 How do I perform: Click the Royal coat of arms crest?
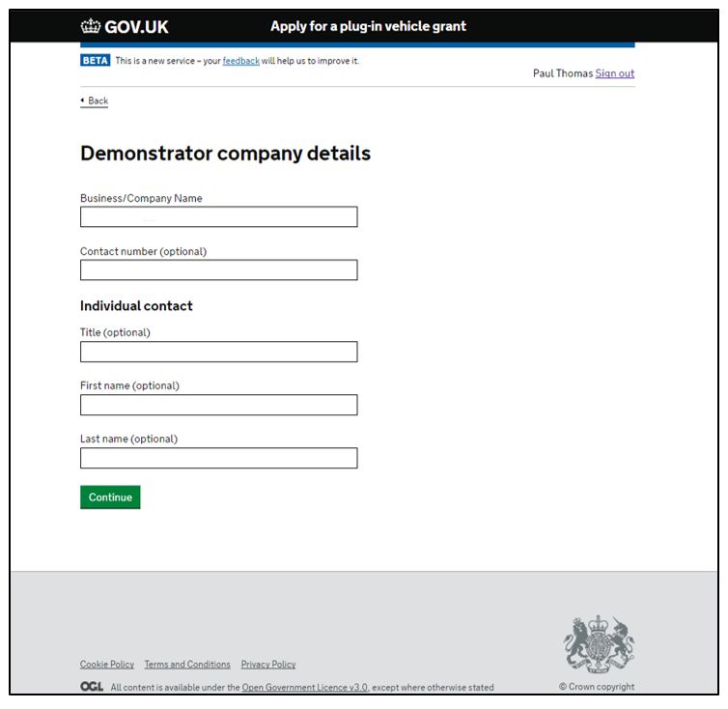599,644
